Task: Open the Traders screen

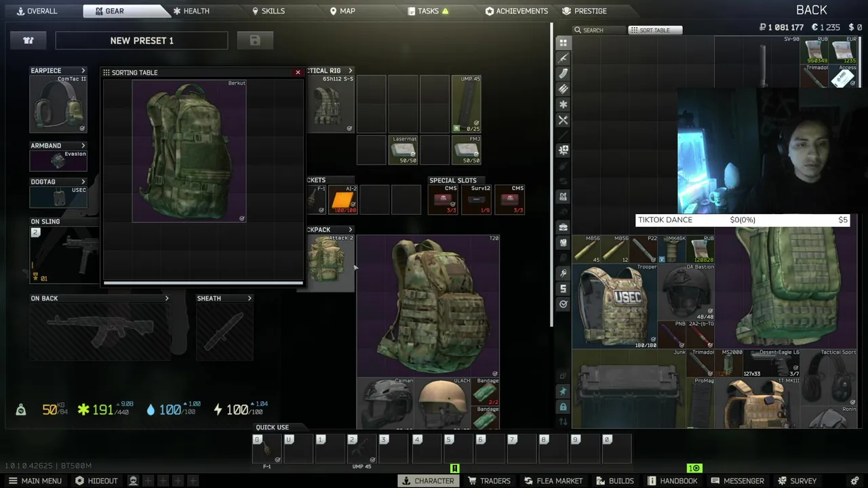Action: [489, 481]
